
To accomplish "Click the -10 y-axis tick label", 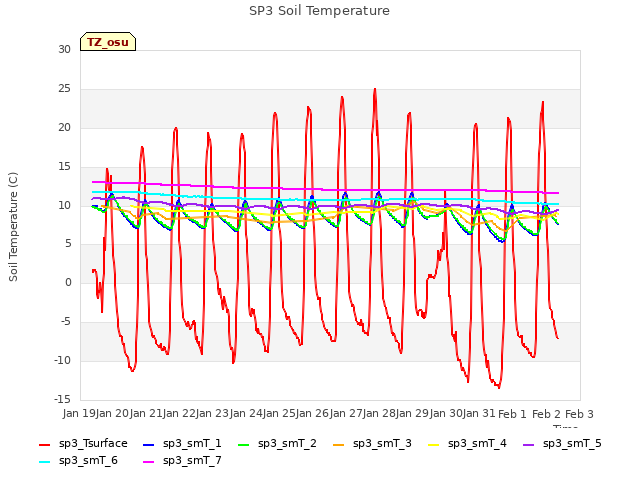I will click(62, 360).
